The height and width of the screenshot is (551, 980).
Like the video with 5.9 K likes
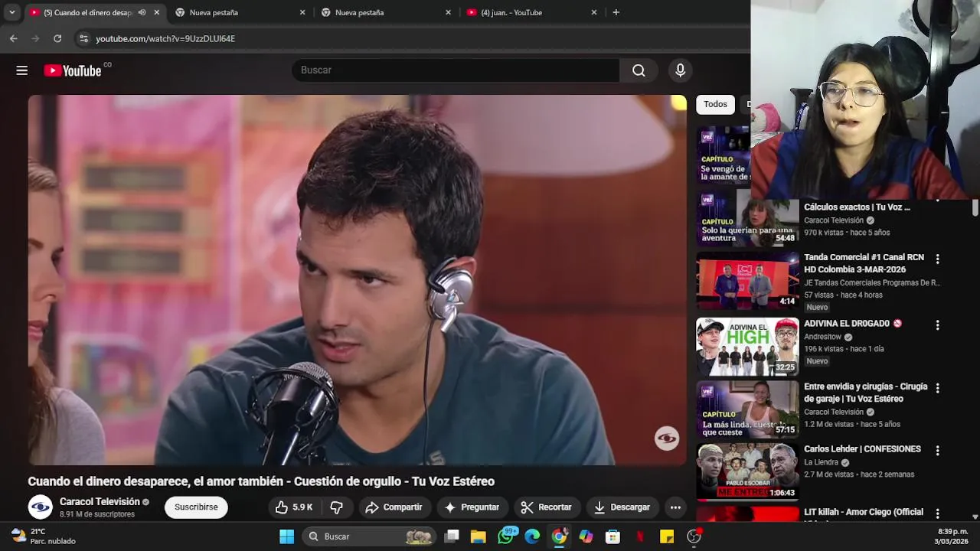[294, 507]
